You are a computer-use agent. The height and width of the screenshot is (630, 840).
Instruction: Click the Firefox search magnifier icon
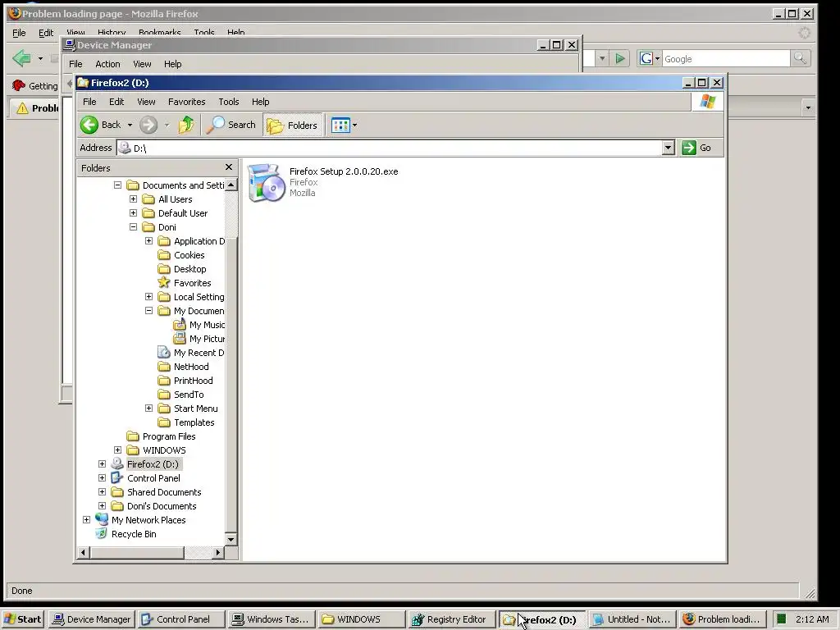[800, 58]
